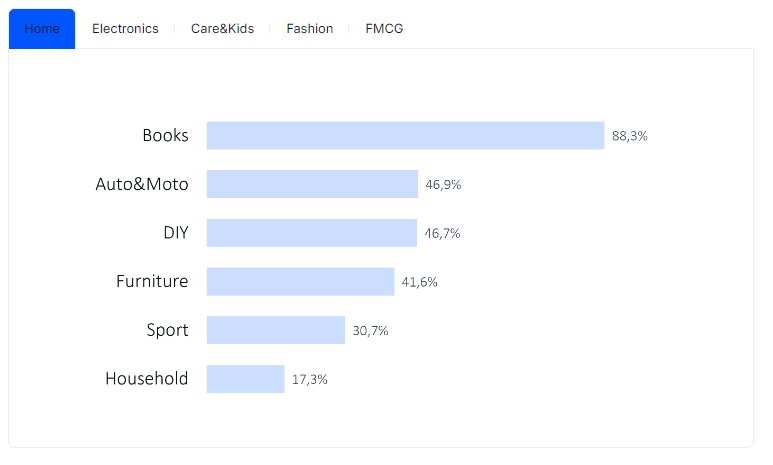Click the 88,3% value label
The width and height of the screenshot is (773, 465).
630,136
